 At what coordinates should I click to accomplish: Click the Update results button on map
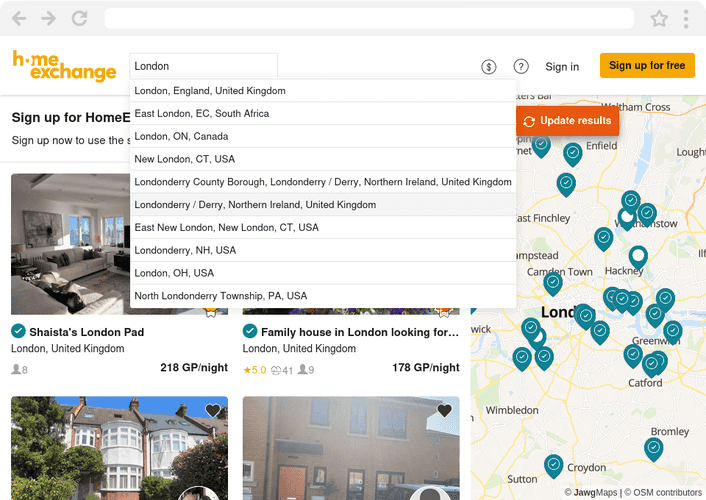pos(567,121)
